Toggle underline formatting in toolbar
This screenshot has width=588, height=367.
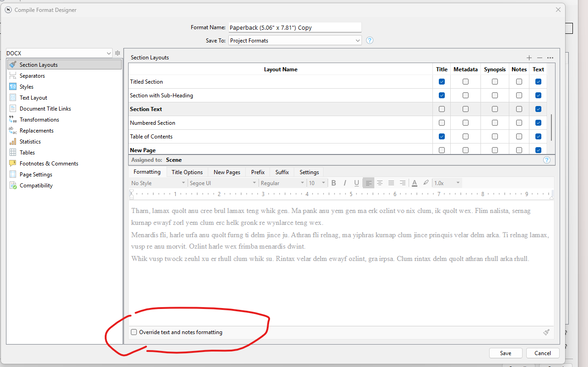point(356,183)
